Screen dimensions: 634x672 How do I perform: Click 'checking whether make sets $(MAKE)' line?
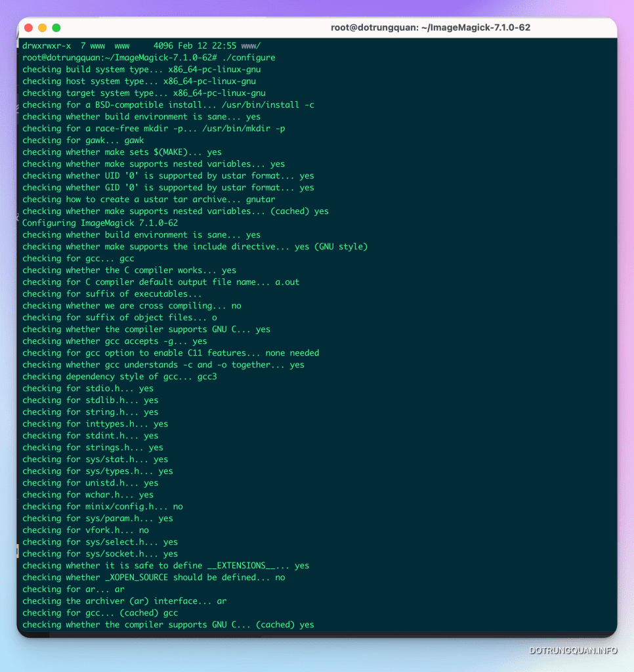(x=121, y=152)
